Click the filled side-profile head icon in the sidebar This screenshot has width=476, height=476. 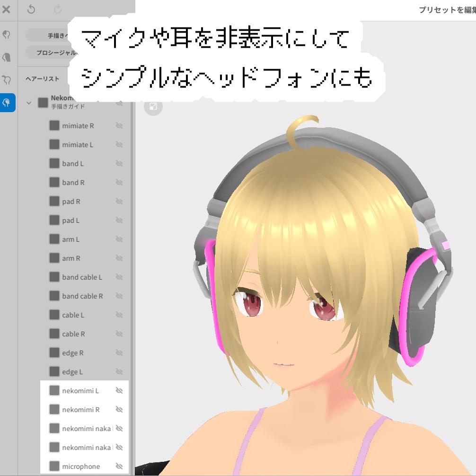tap(7, 56)
